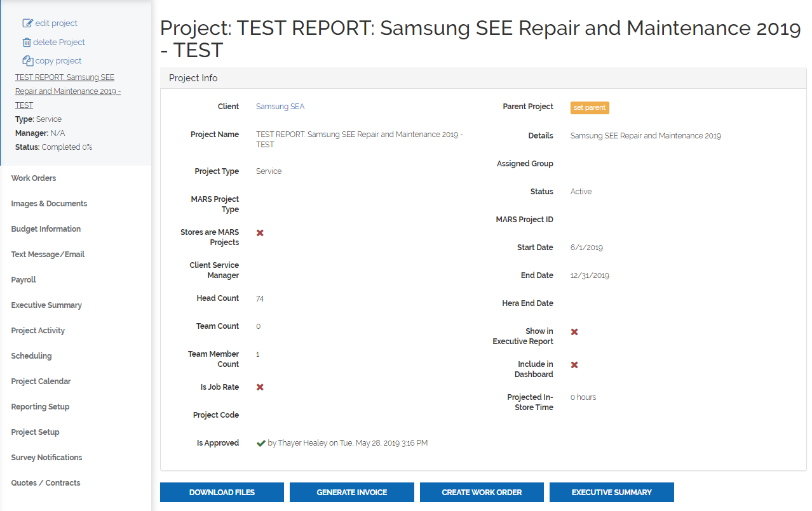Click the MARS Project ID label

point(524,220)
